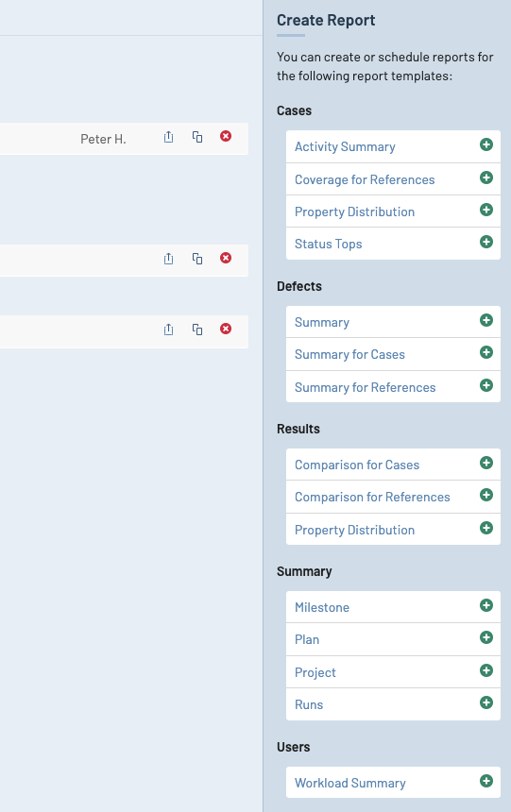Click red delete icon in middle report row
The image size is (511, 812).
pos(226,258)
